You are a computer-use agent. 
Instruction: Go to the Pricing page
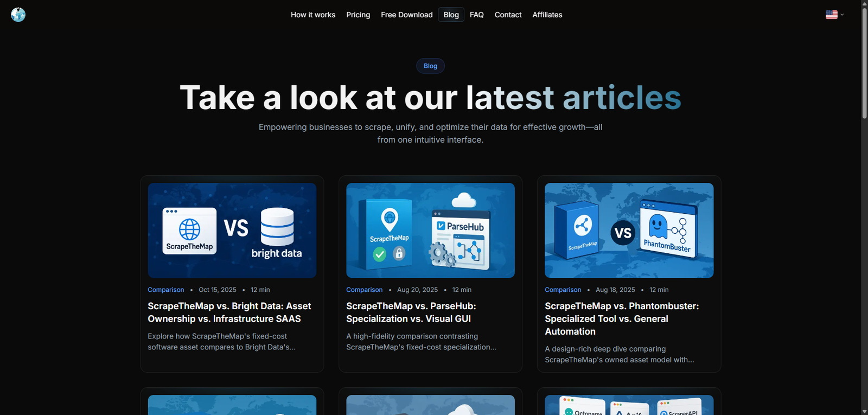[x=358, y=15]
